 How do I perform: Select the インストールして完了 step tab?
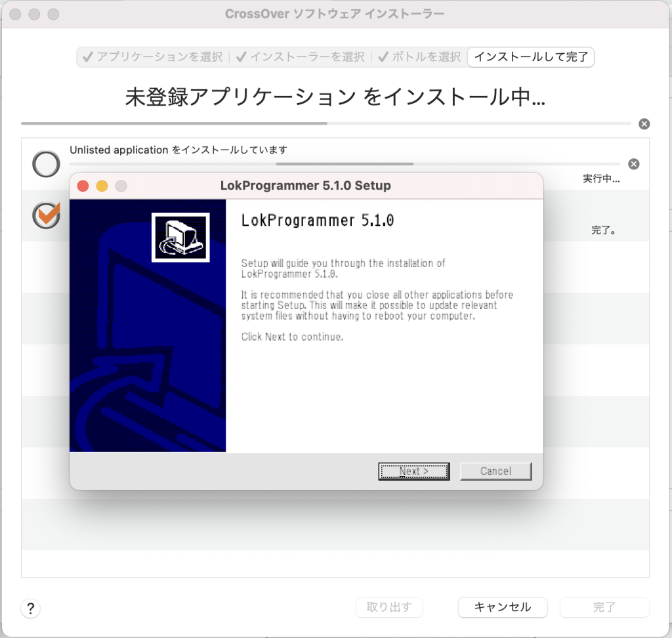point(531,57)
